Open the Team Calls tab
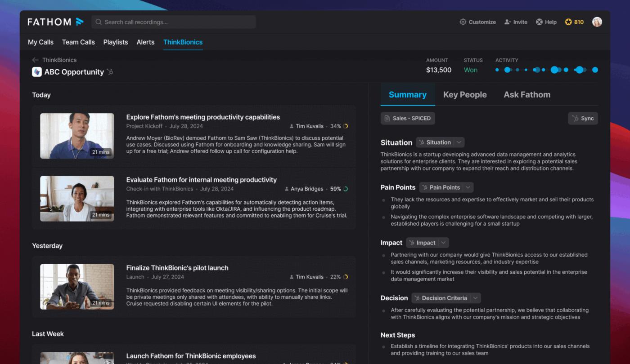 78,42
